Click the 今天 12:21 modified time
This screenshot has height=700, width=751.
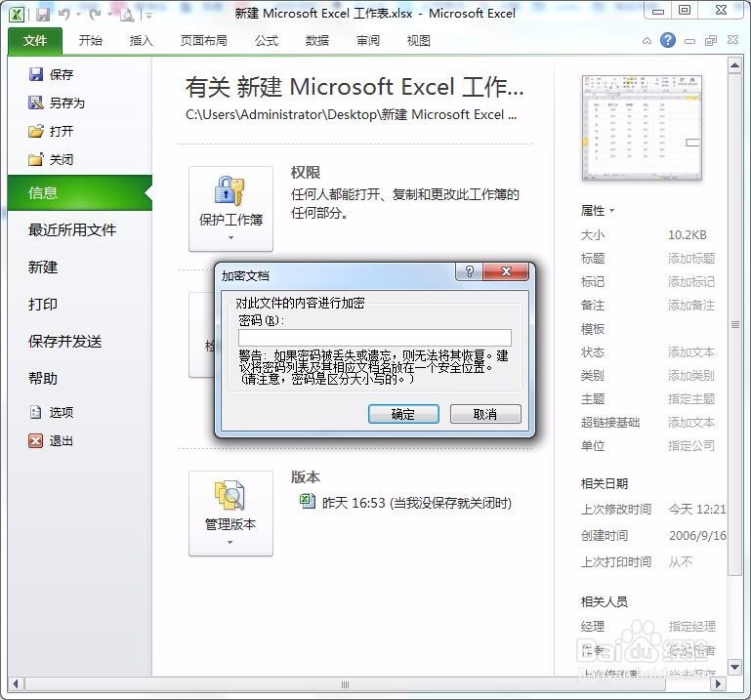pos(697,509)
